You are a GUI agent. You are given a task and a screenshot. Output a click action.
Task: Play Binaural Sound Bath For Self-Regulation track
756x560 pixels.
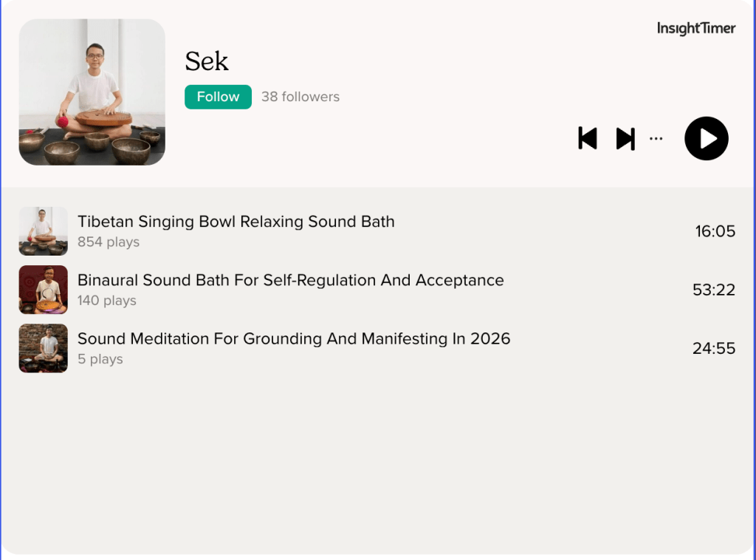[x=291, y=281]
